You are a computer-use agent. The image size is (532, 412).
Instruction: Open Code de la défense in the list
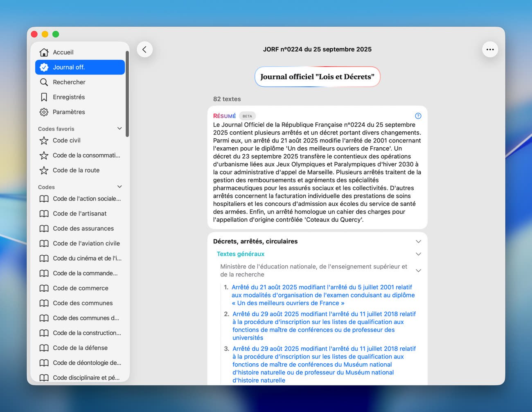point(80,348)
